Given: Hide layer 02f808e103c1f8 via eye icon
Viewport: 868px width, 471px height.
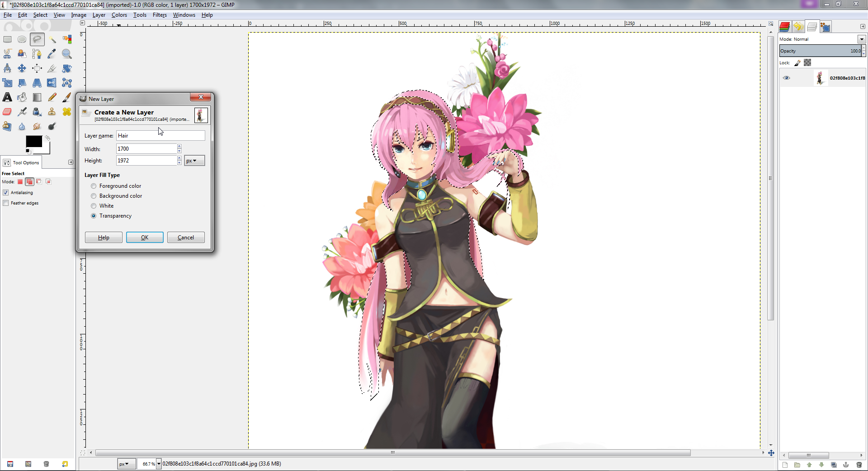Looking at the screenshot, I should click(787, 78).
